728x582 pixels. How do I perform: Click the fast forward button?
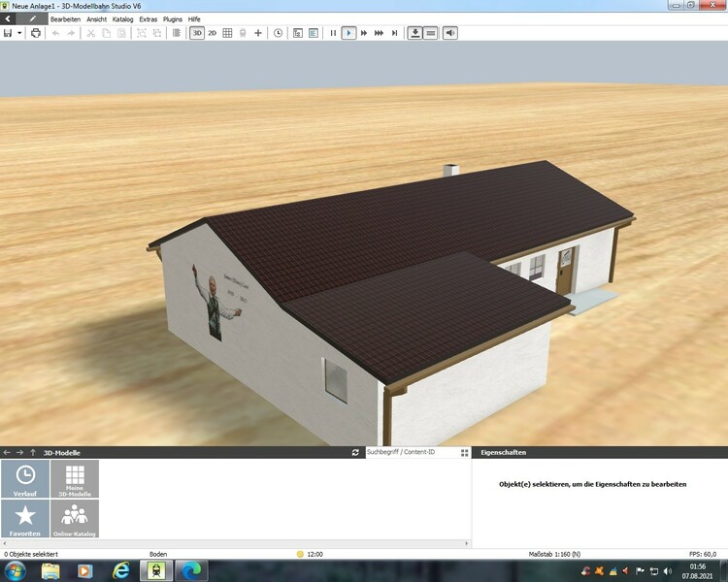click(364, 33)
